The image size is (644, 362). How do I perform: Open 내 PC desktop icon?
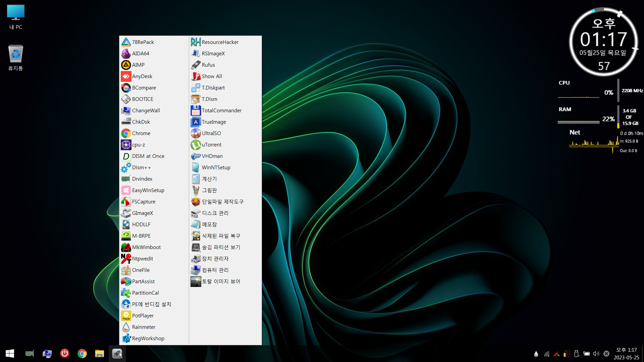[x=16, y=17]
